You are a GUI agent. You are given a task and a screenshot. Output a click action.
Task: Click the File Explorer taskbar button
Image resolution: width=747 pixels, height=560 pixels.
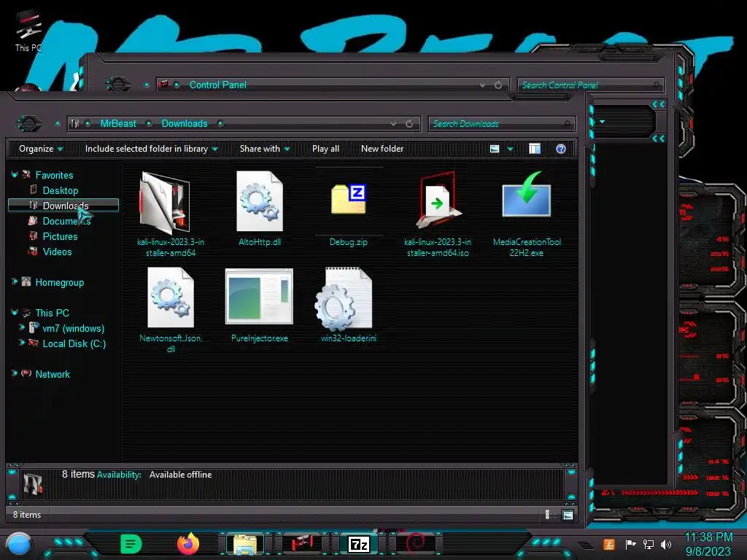pos(245,544)
